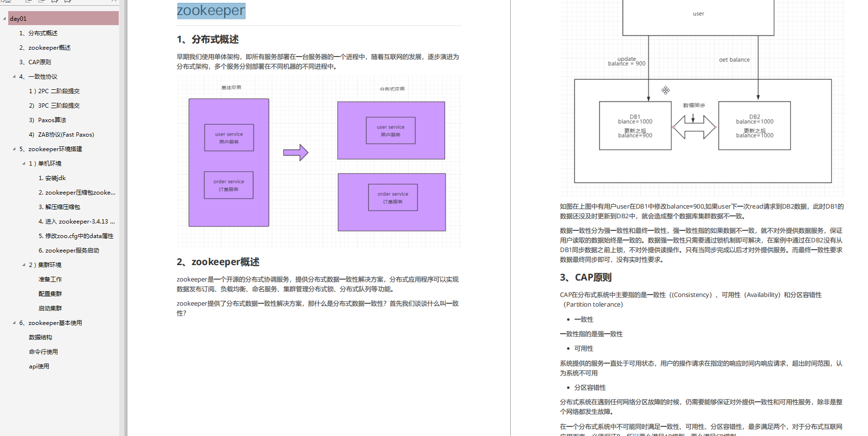
Task: Click the 'get balance' label in the diagram
Action: pos(734,60)
